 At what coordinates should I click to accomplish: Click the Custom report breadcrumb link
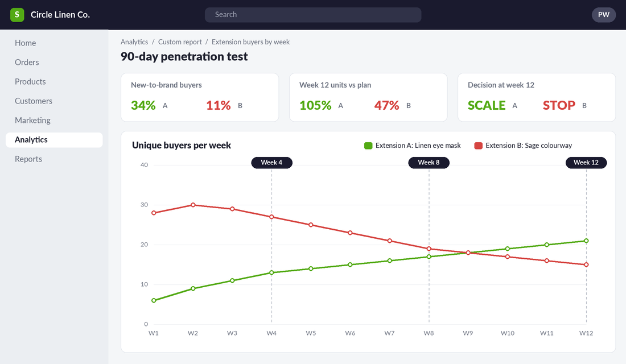point(180,42)
